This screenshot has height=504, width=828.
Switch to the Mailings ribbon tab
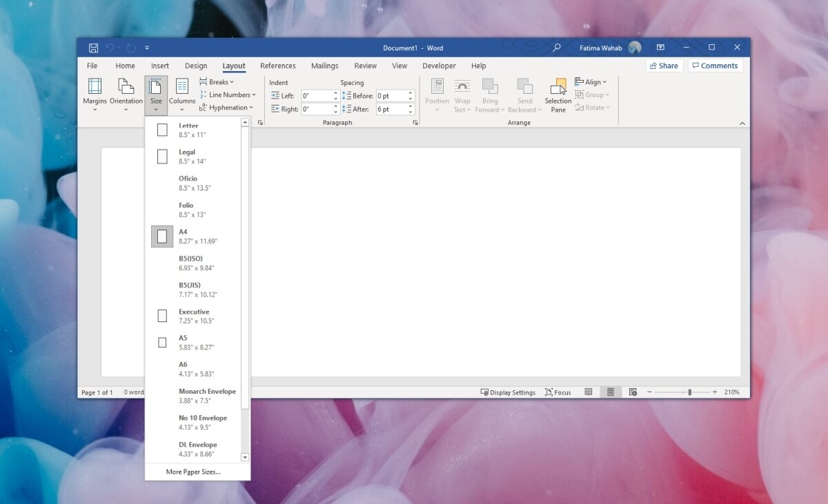(x=324, y=65)
